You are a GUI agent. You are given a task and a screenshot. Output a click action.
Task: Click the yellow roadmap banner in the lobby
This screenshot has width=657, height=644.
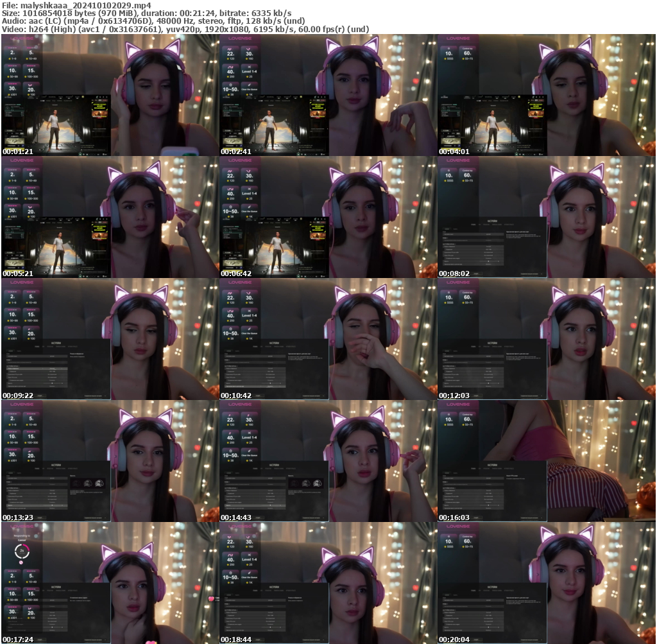99,107
